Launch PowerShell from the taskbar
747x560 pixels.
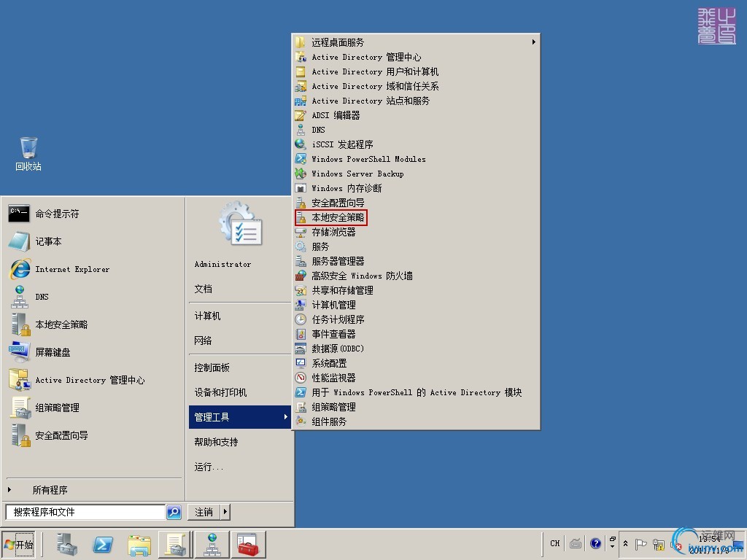pyautogui.click(x=103, y=544)
